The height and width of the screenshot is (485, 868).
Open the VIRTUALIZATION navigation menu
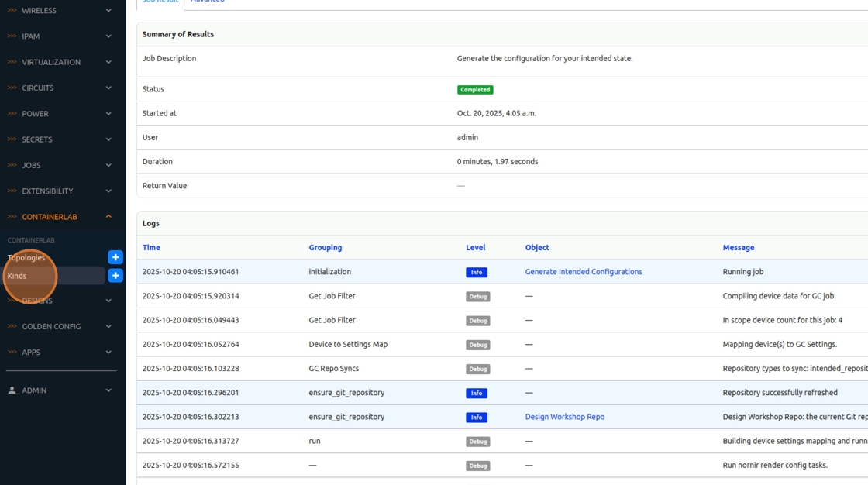(x=51, y=62)
